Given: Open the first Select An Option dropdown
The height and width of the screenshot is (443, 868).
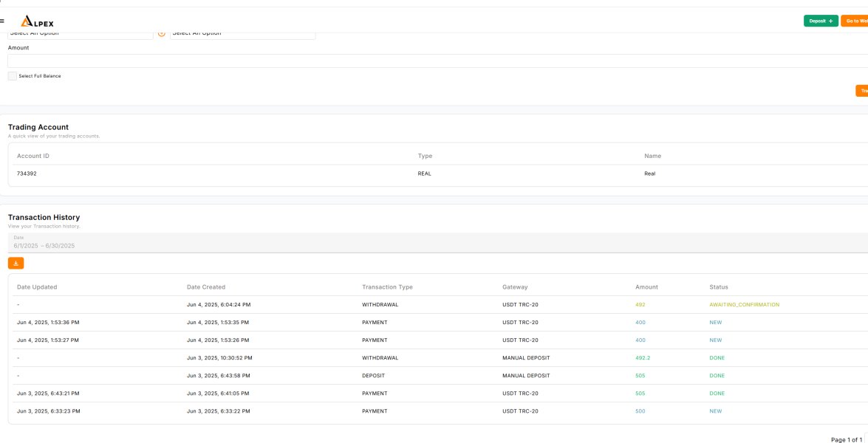Looking at the screenshot, I should coord(80,34).
